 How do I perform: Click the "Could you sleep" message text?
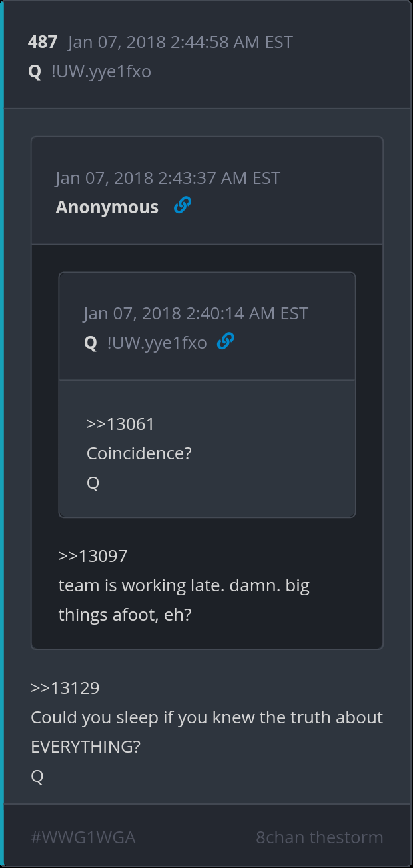click(x=206, y=717)
